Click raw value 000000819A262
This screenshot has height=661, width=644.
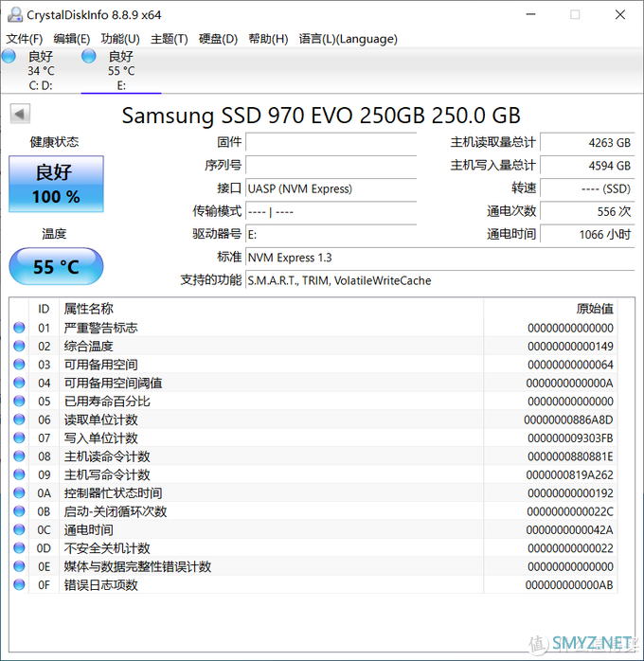570,474
